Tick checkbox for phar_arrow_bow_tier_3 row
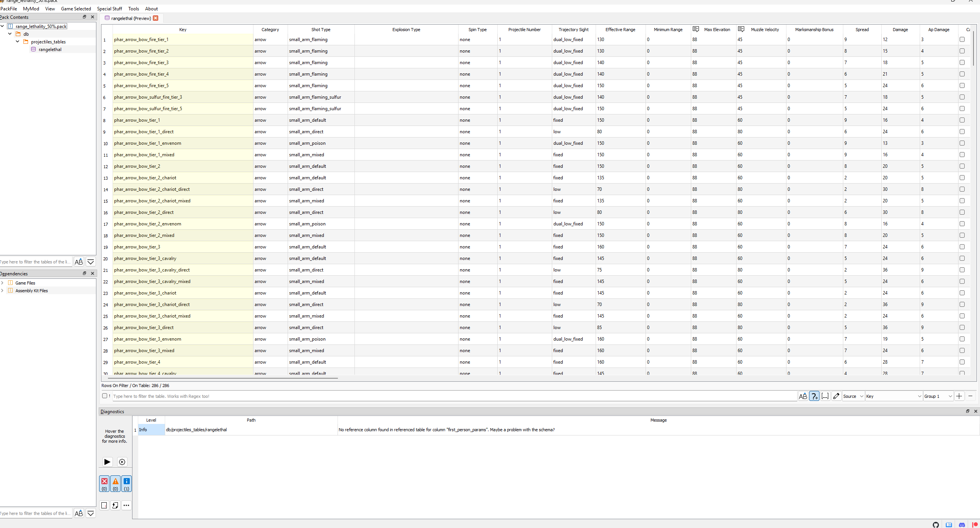The width and height of the screenshot is (980, 528). [962, 247]
